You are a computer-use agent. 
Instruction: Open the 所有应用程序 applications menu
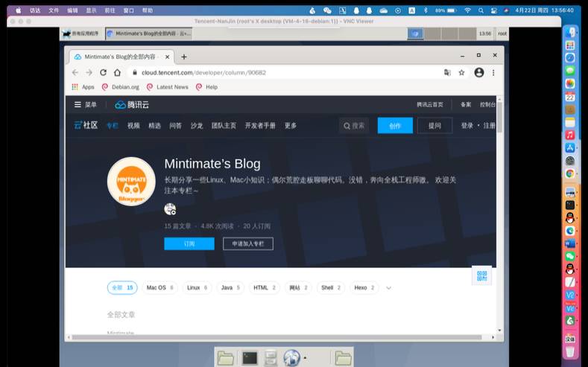pos(80,33)
